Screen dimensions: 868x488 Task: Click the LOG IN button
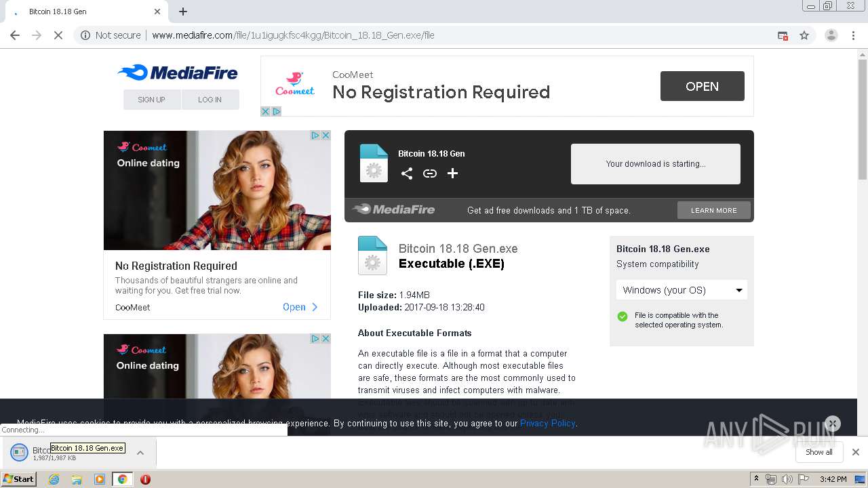coord(210,100)
